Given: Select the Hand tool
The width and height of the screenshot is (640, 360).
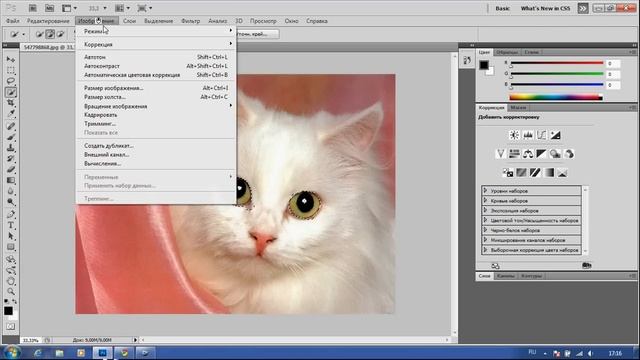Looking at the screenshot, I should click(11, 281).
